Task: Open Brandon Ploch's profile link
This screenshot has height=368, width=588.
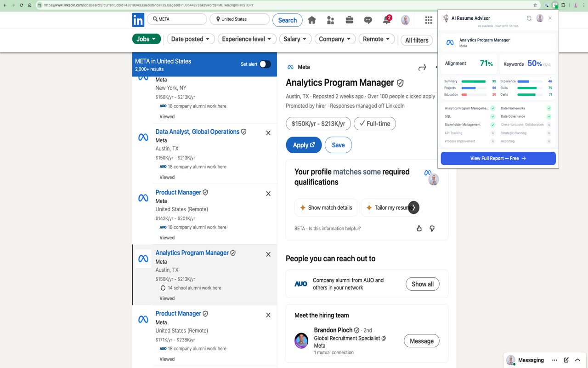Action: pos(333,330)
